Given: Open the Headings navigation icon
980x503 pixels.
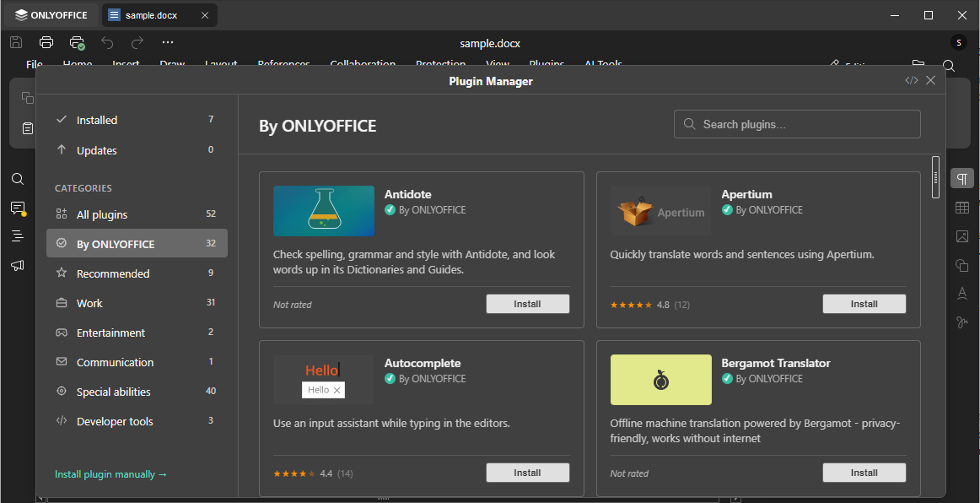Looking at the screenshot, I should click(18, 235).
